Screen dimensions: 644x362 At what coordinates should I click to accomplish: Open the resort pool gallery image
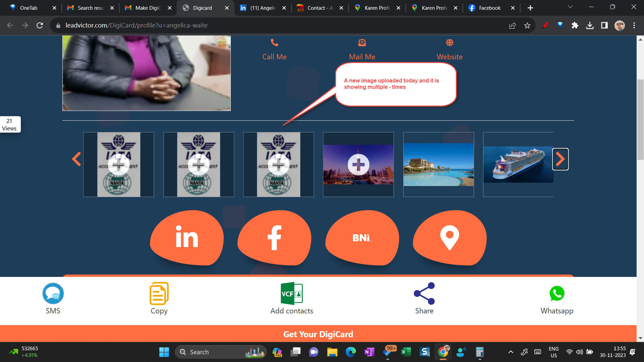(x=438, y=165)
